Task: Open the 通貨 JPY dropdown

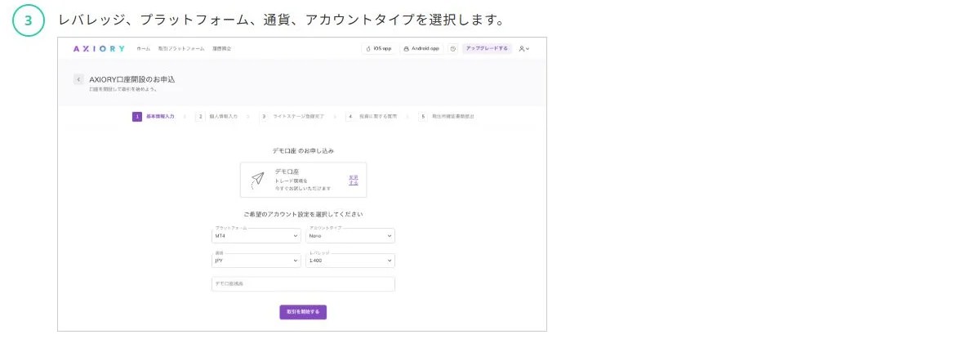Action: pyautogui.click(x=256, y=261)
